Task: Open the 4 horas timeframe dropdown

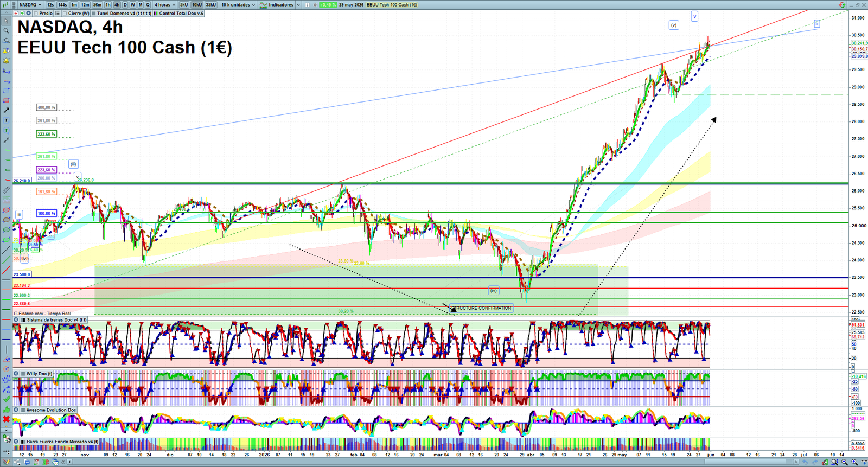Action: tap(164, 4)
